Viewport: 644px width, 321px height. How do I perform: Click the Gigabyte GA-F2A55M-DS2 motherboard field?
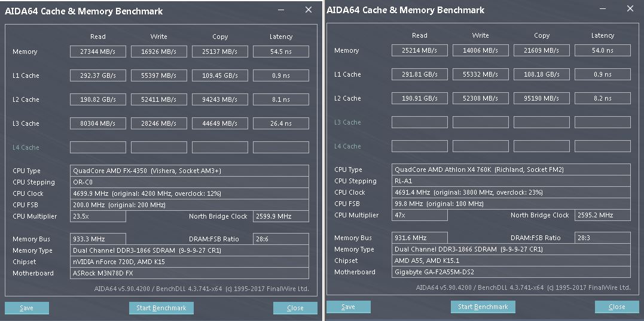(511, 272)
